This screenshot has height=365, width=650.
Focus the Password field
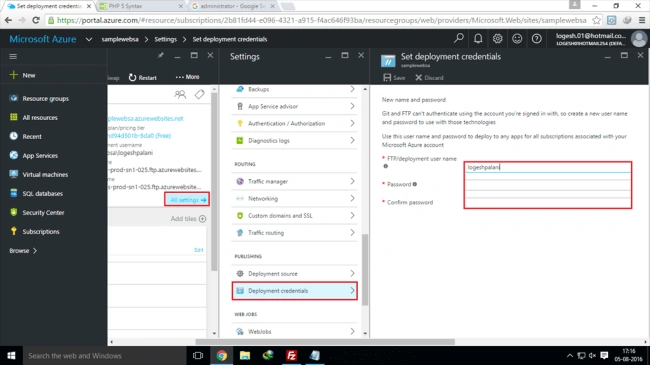547,185
